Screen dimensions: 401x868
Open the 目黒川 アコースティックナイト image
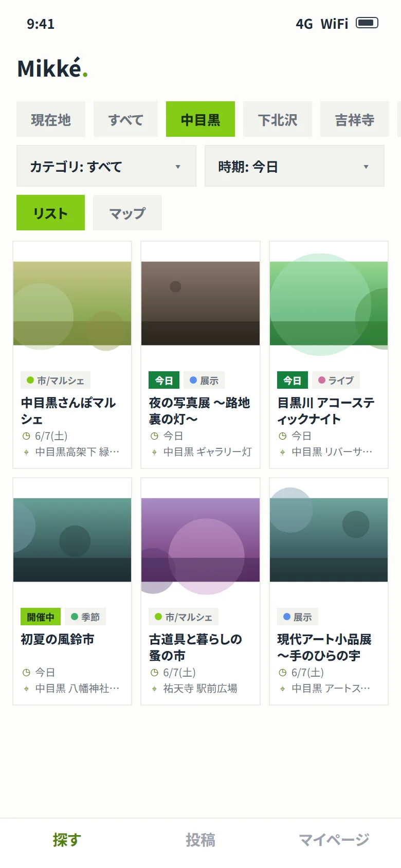coord(329,303)
